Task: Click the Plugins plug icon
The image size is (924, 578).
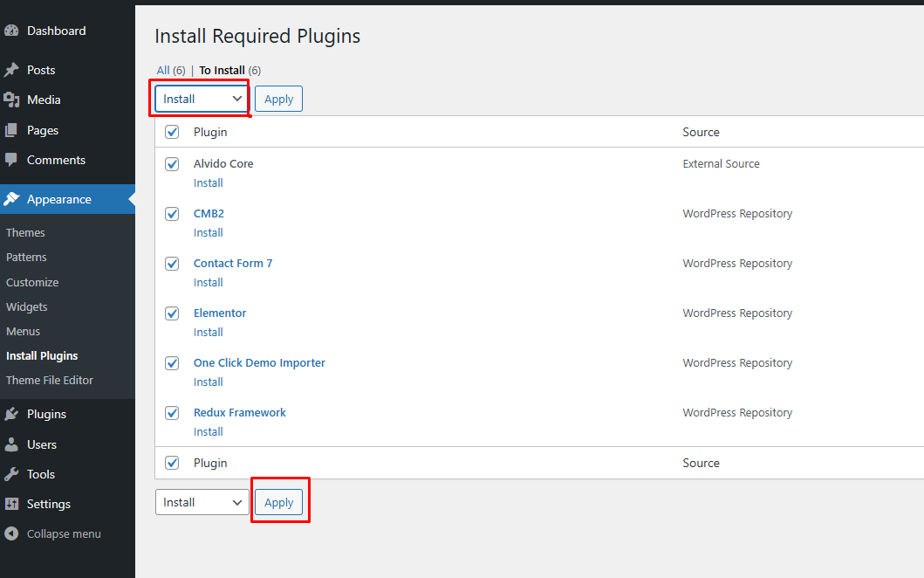Action: (x=11, y=414)
